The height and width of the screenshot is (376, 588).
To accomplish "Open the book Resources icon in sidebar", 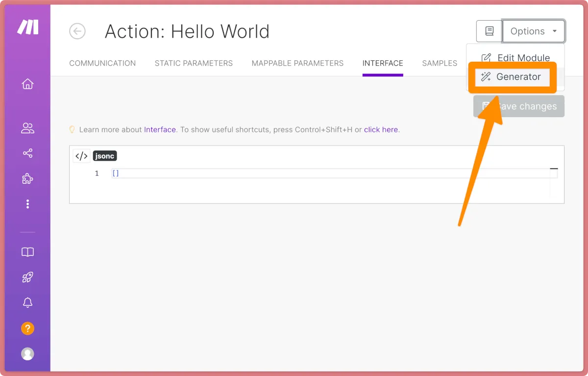I will tap(28, 252).
